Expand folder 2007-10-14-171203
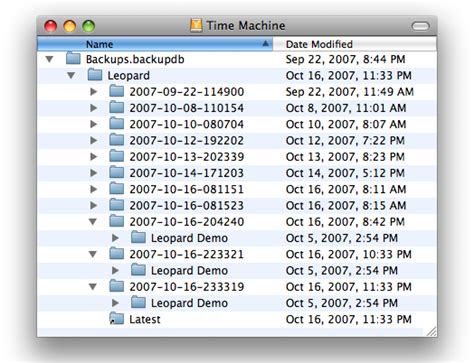This screenshot has width=474, height=363. pos(94,173)
